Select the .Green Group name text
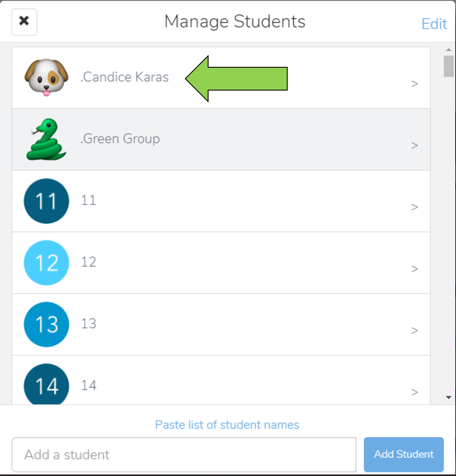456x476 pixels. (120, 139)
